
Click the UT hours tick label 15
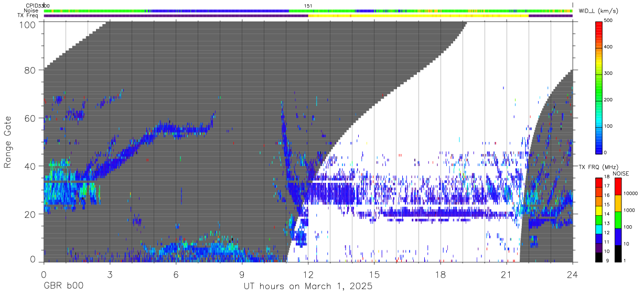pos(374,274)
